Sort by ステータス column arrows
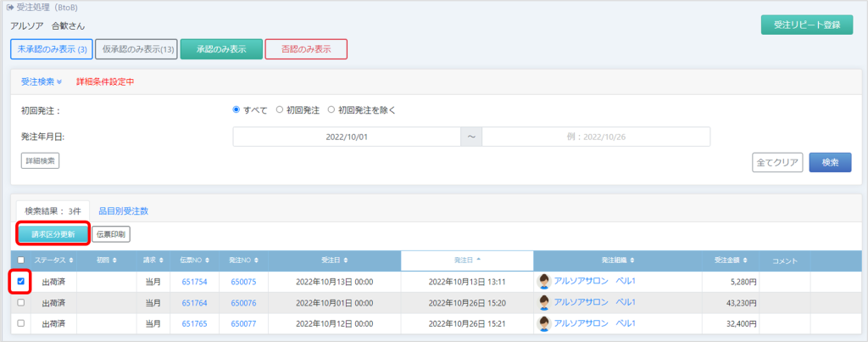This screenshot has width=868, height=342. (72, 260)
